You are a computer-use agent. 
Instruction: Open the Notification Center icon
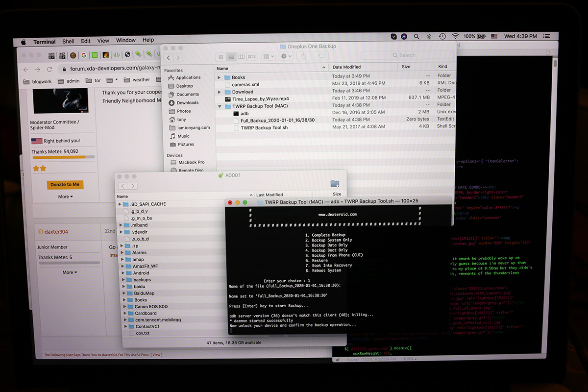point(549,36)
